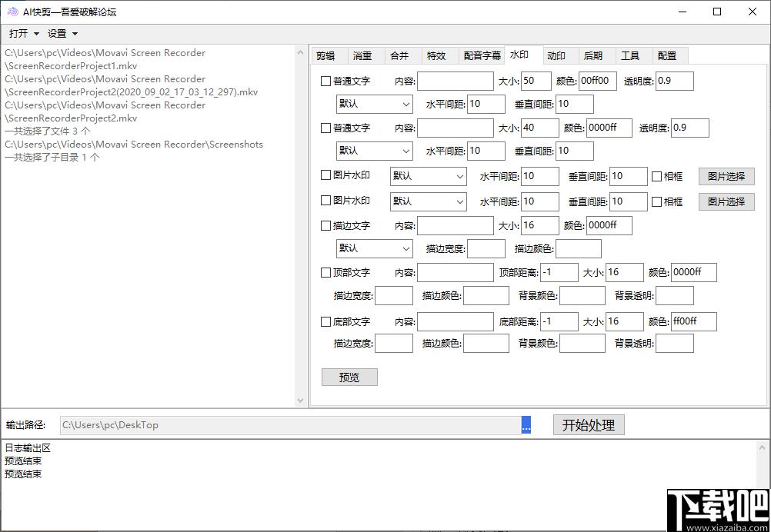Switch to the 配音字幕 tab
This screenshot has height=532, width=771.
482,55
